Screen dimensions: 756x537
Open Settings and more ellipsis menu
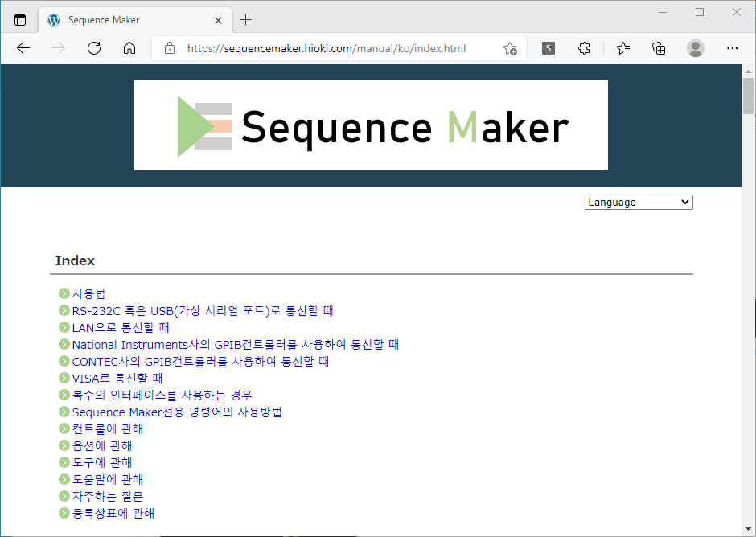(733, 48)
